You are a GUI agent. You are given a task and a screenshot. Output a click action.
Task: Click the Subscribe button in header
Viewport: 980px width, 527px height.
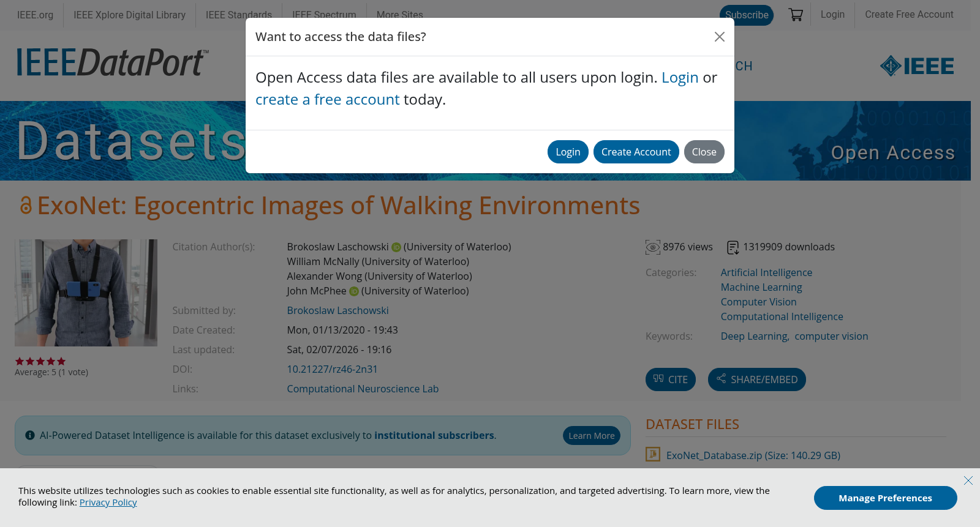click(747, 15)
